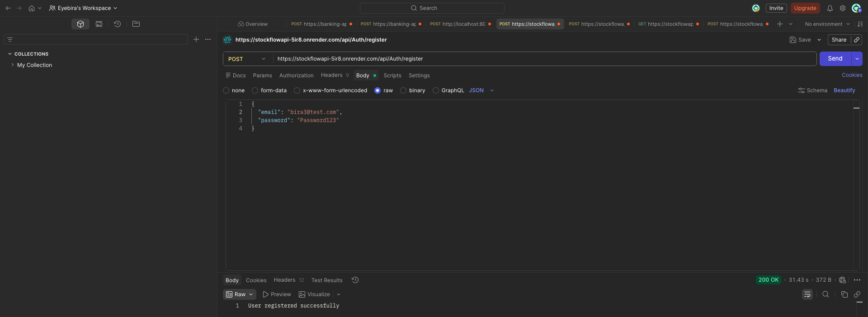Switch to GET stockflowapi request tab
This screenshot has height=317, width=868.
click(x=669, y=24)
